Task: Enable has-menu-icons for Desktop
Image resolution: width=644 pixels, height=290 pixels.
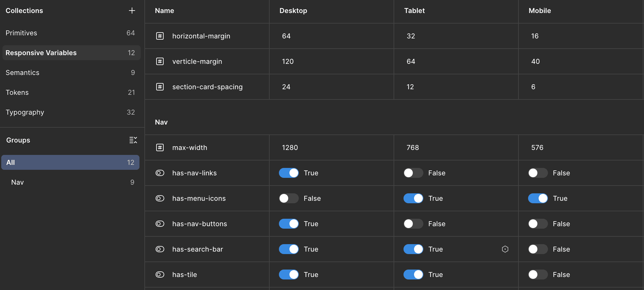Action: coord(289,198)
